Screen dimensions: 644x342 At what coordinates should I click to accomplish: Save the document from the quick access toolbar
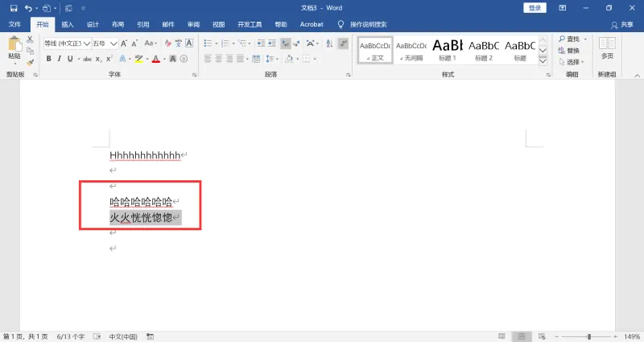[14, 8]
